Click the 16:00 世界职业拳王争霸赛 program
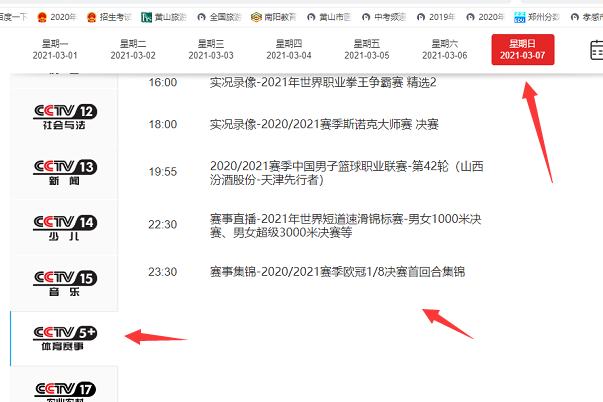The image size is (603, 402). [x=323, y=82]
